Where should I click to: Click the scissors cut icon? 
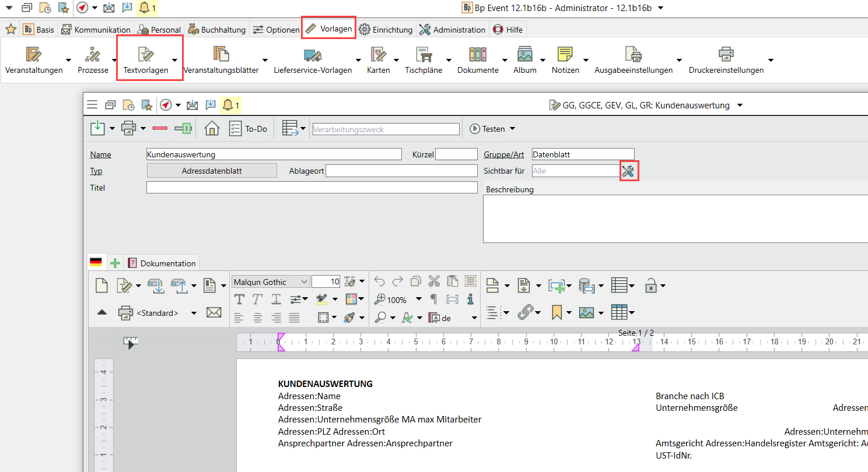[434, 281]
